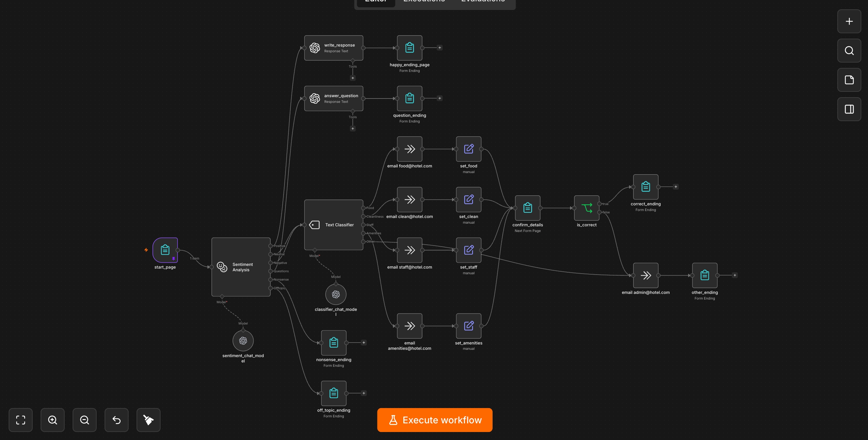The height and width of the screenshot is (440, 868).
Task: Zoom in on the canvas
Action: 53,420
